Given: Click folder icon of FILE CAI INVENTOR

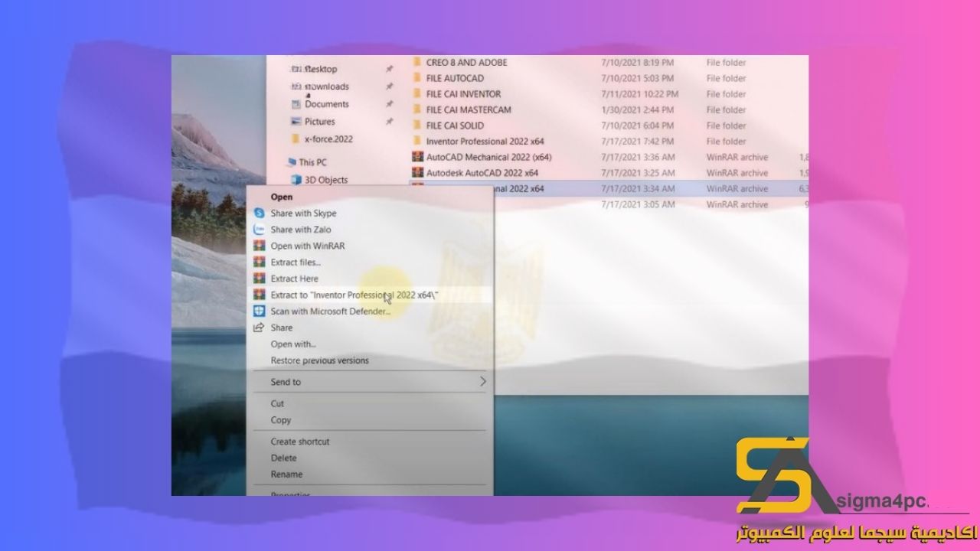Looking at the screenshot, I should click(x=417, y=94).
